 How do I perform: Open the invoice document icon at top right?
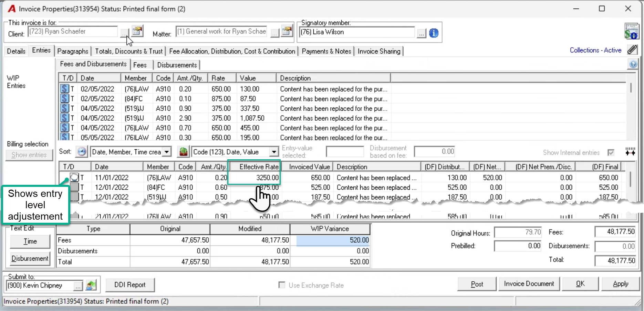point(632,31)
